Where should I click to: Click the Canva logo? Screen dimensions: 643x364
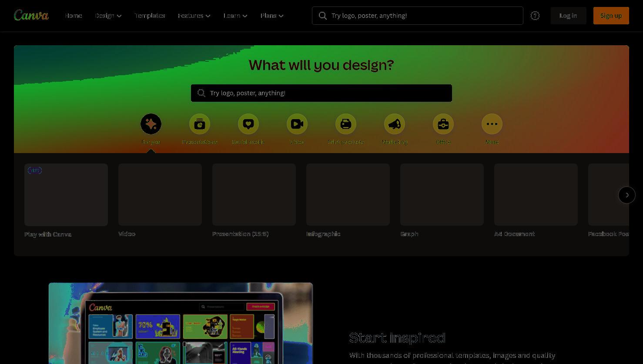[x=31, y=15]
